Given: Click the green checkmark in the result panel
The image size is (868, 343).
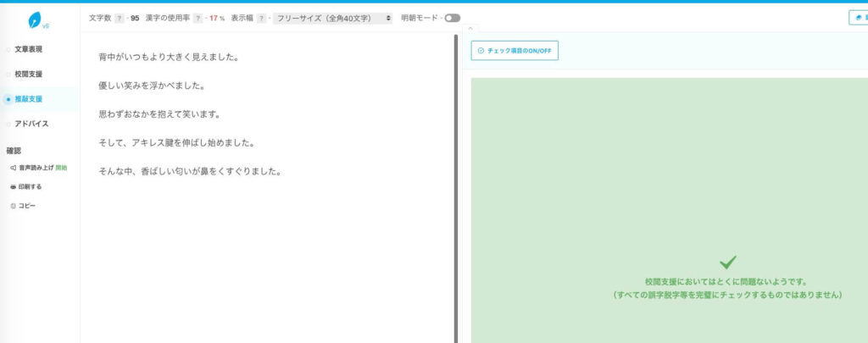Looking at the screenshot, I should [x=727, y=263].
